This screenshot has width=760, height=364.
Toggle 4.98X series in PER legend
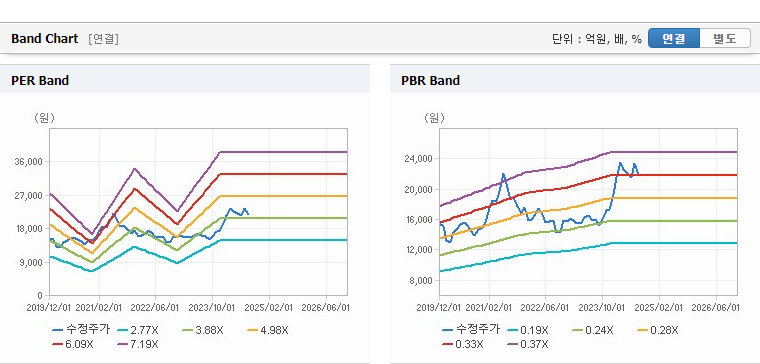(x=268, y=330)
